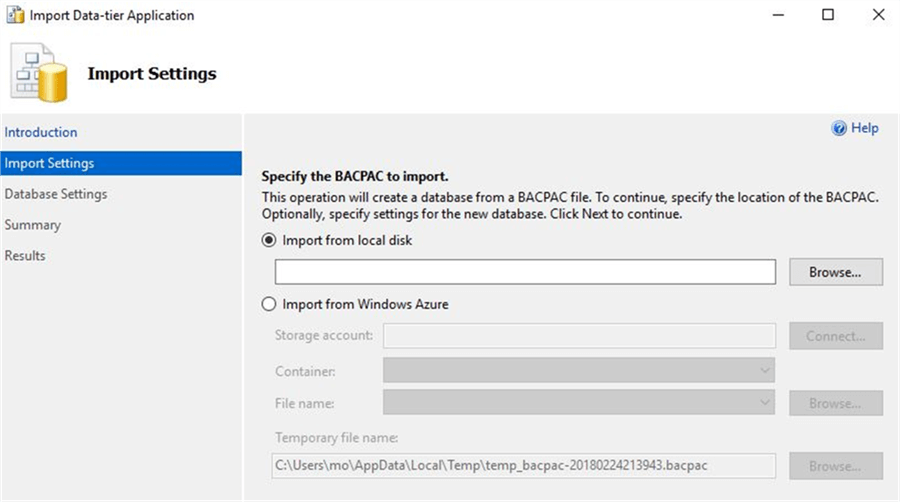Click the local disk file path field
The height and width of the screenshot is (502, 900).
[x=525, y=272]
